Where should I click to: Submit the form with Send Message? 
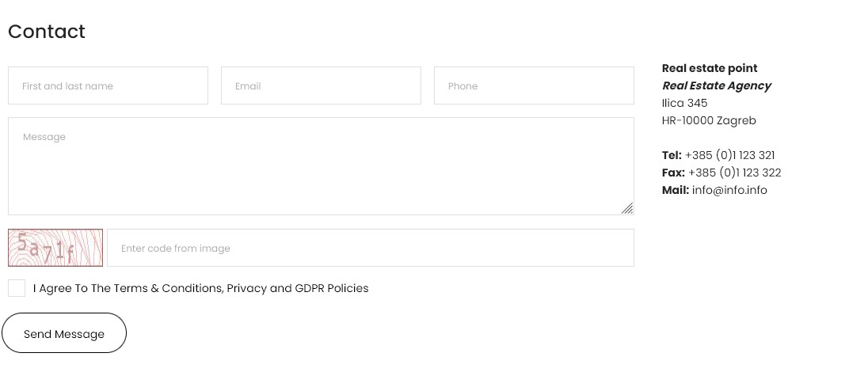point(64,333)
